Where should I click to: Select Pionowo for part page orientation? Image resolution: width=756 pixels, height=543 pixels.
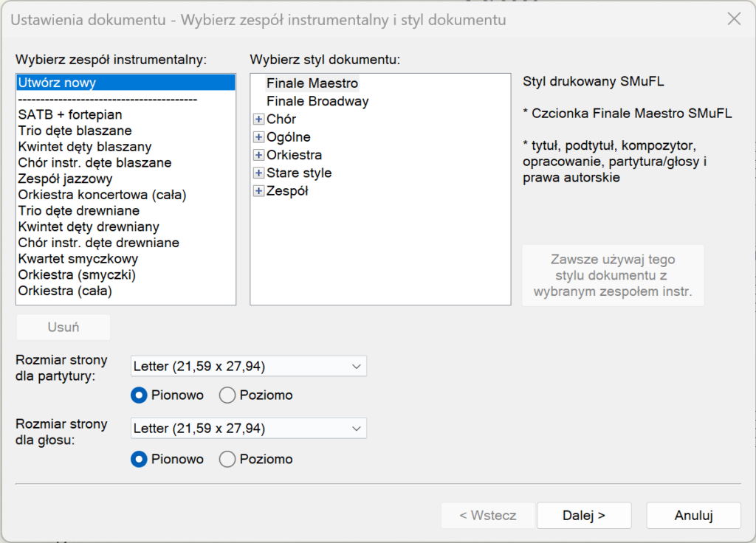[139, 460]
